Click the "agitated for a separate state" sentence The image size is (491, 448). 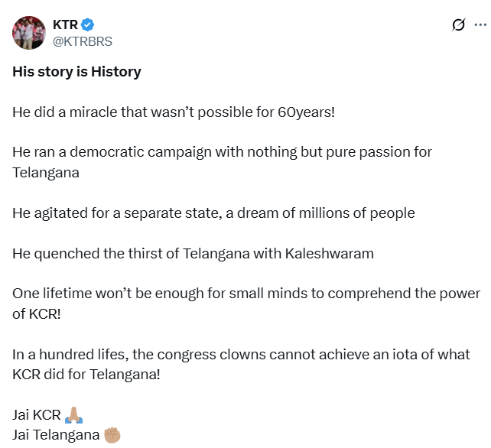point(213,213)
